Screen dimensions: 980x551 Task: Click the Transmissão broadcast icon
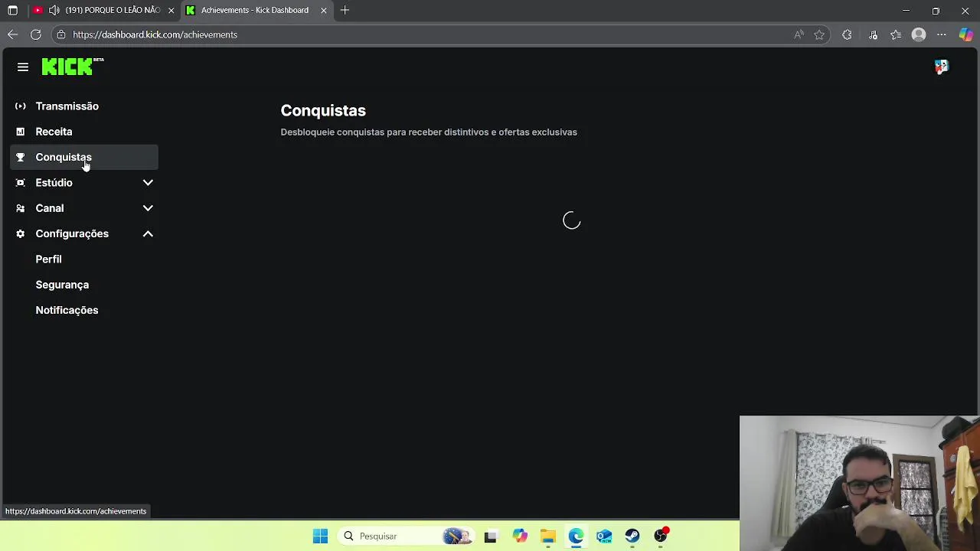tap(21, 106)
